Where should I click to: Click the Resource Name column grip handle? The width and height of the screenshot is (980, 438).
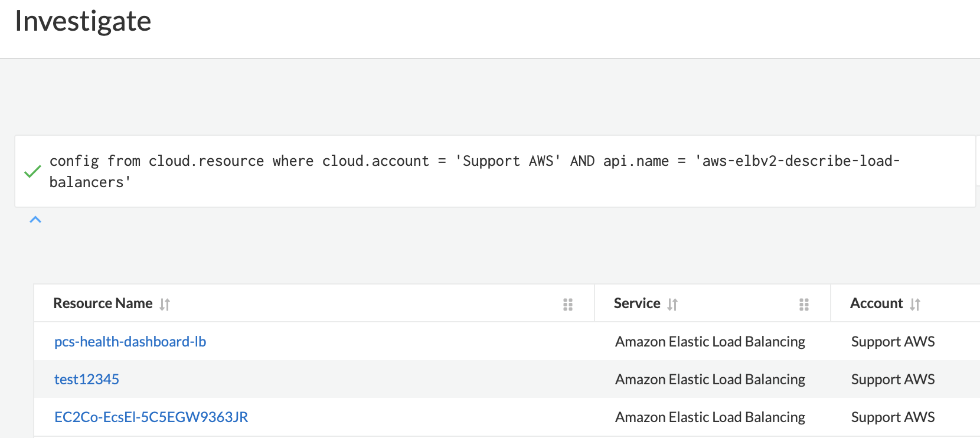click(x=568, y=304)
